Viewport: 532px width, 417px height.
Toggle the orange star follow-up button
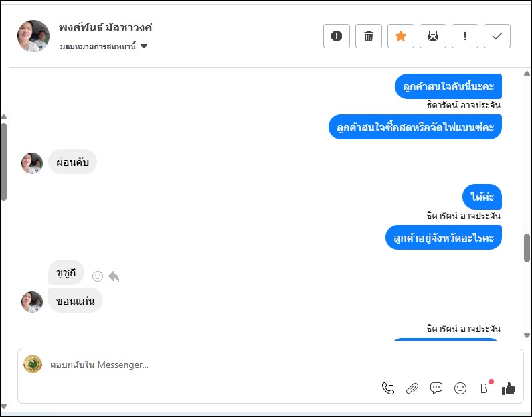pos(401,36)
